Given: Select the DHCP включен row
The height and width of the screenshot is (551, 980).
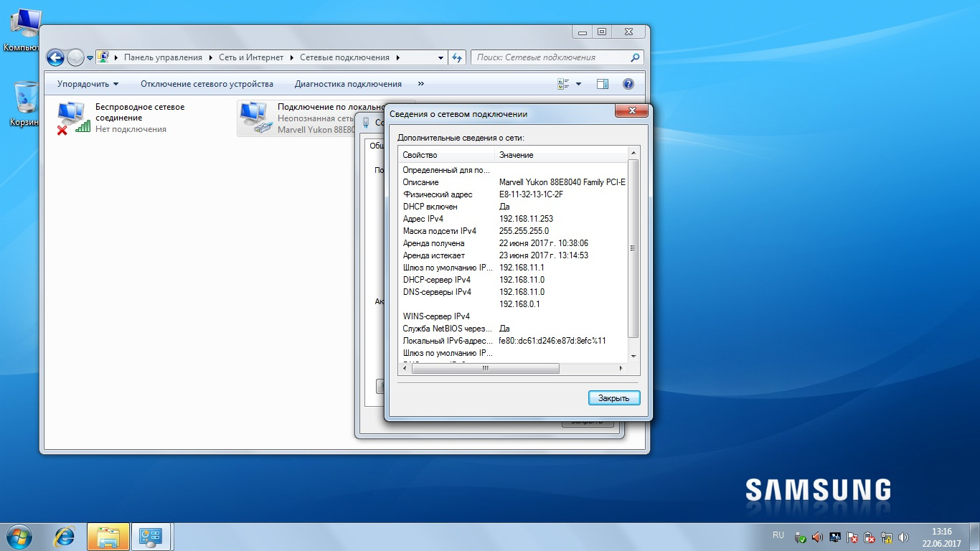Looking at the screenshot, I should coord(513,207).
